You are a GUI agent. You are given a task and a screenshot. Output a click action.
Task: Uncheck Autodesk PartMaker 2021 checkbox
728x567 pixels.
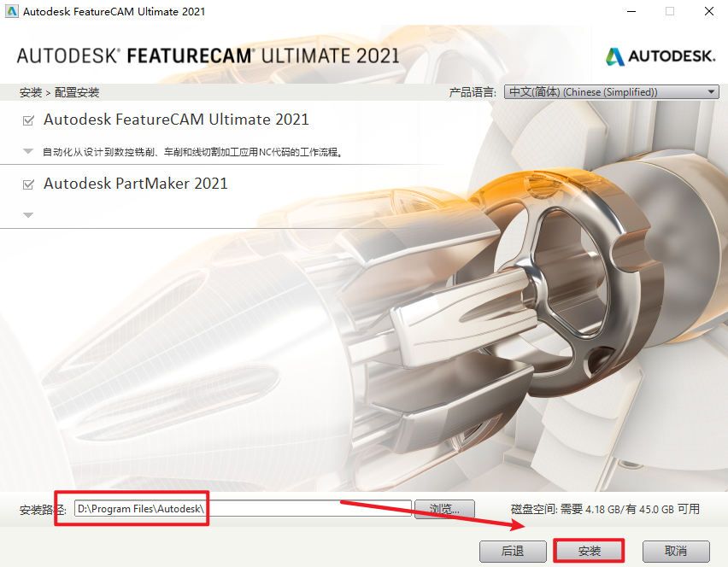coord(28,184)
